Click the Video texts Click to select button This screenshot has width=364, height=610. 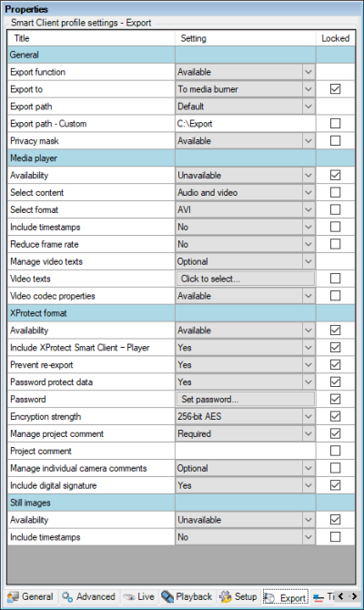tap(245, 279)
